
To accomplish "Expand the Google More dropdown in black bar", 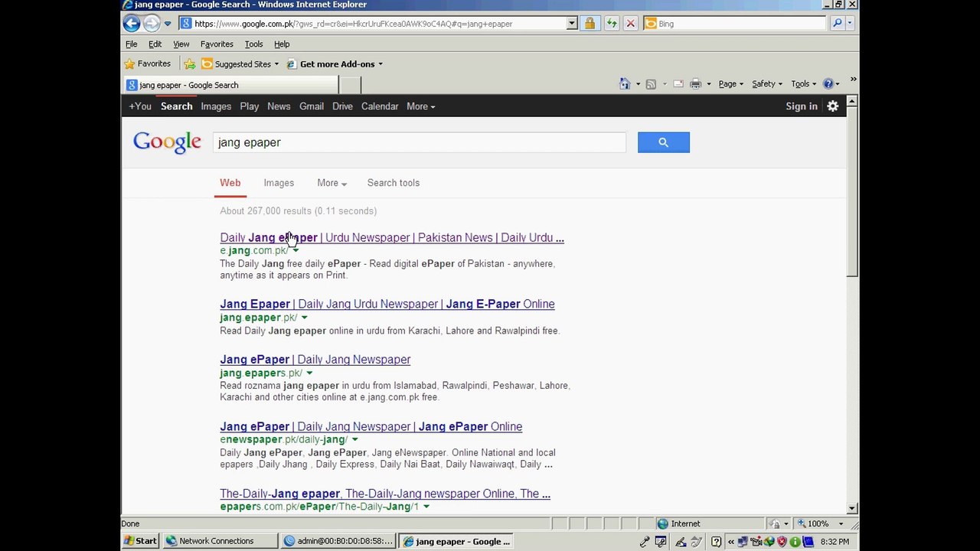I will point(420,106).
